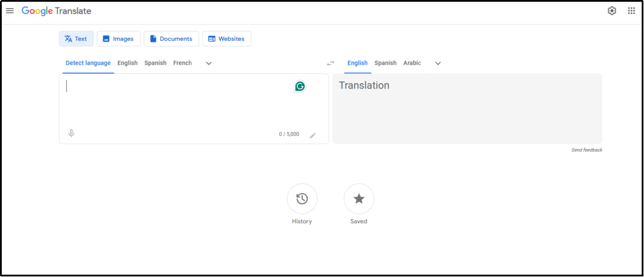Image resolution: width=644 pixels, height=277 pixels.
Task: Open Saved translations star
Action: point(359,199)
